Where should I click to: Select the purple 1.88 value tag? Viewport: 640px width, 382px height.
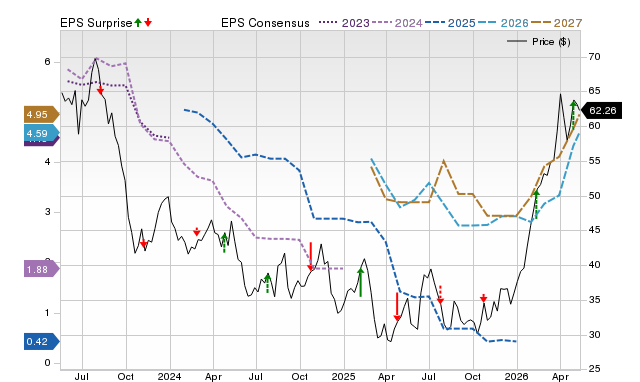41,269
